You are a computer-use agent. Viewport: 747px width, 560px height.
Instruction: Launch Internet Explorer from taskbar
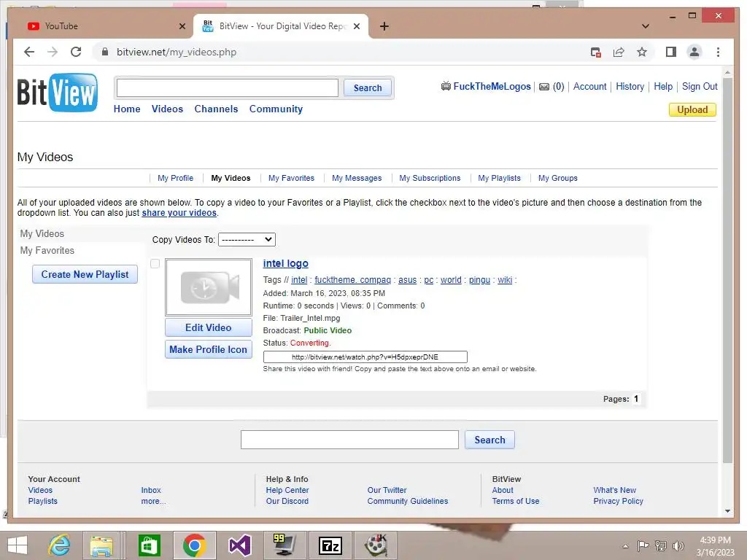pyautogui.click(x=60, y=545)
